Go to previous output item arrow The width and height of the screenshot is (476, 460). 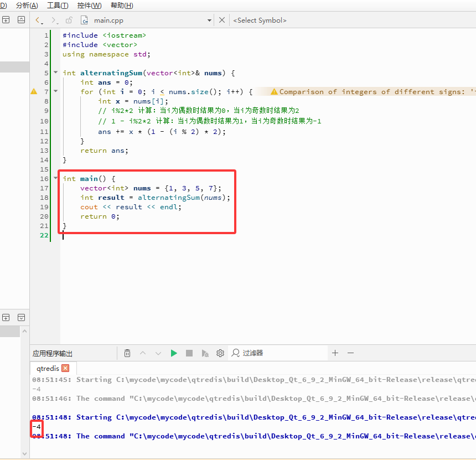[x=143, y=353]
